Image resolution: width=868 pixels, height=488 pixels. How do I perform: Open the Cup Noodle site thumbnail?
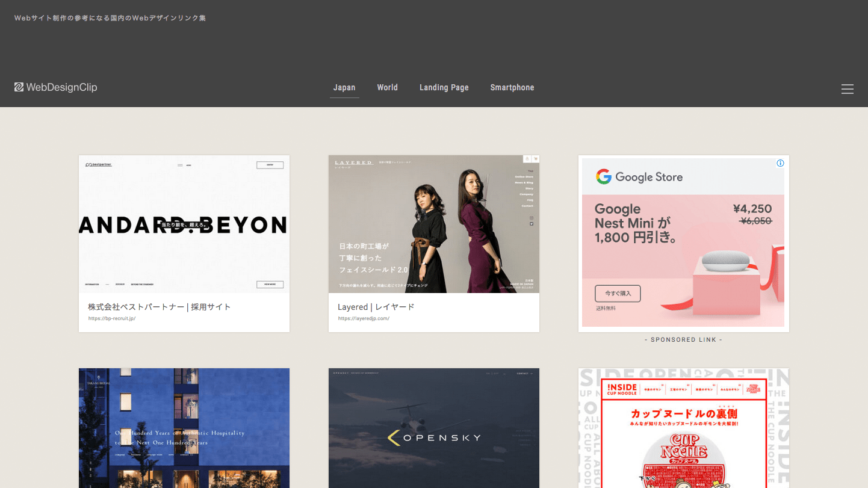click(x=684, y=428)
